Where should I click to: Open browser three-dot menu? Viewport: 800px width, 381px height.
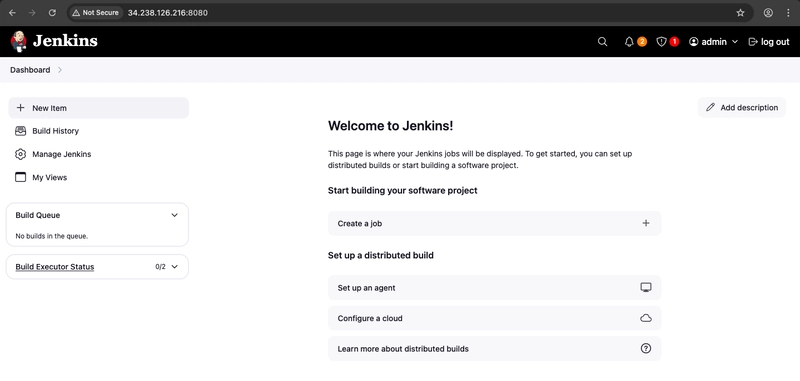tap(788, 13)
